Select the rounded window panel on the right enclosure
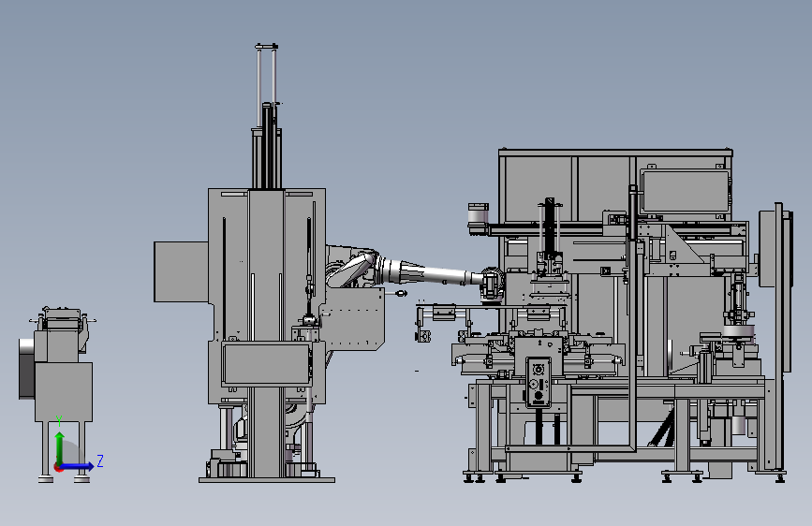The height and width of the screenshot is (526, 812). tap(685, 191)
